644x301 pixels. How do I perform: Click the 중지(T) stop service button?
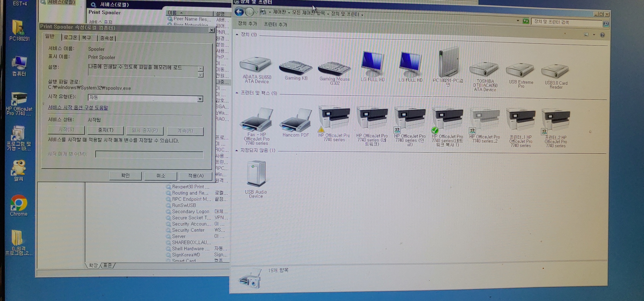click(x=105, y=130)
